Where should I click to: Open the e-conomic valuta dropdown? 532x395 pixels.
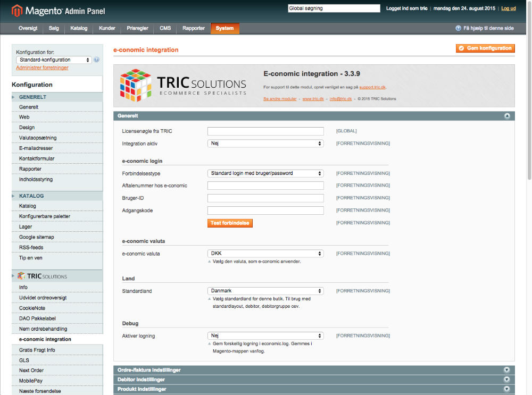point(265,254)
